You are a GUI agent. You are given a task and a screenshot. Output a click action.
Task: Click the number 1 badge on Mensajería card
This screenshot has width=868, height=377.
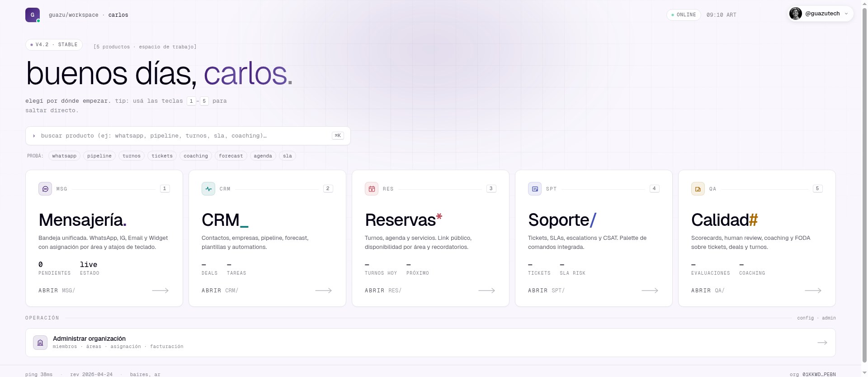(165, 189)
